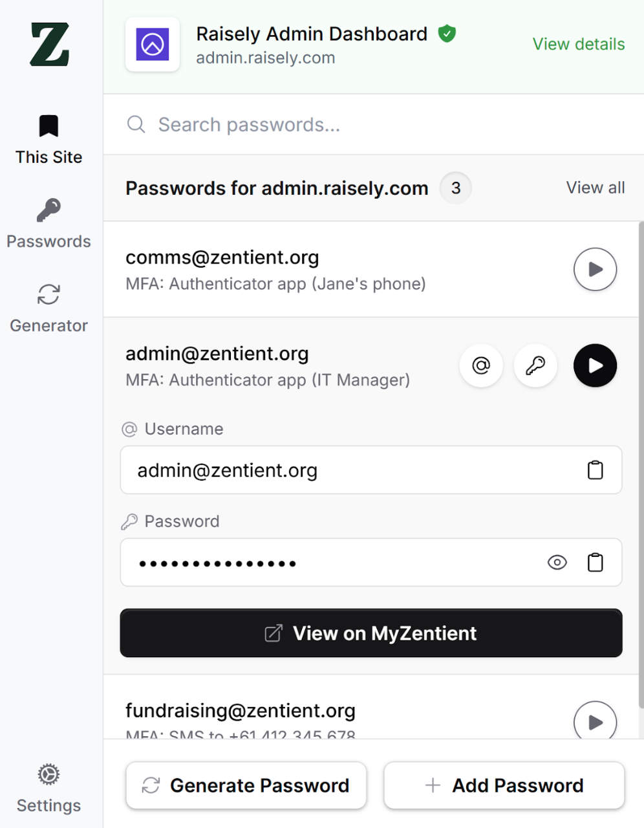
Task: Focus the Search passwords field
Action: click(374, 124)
